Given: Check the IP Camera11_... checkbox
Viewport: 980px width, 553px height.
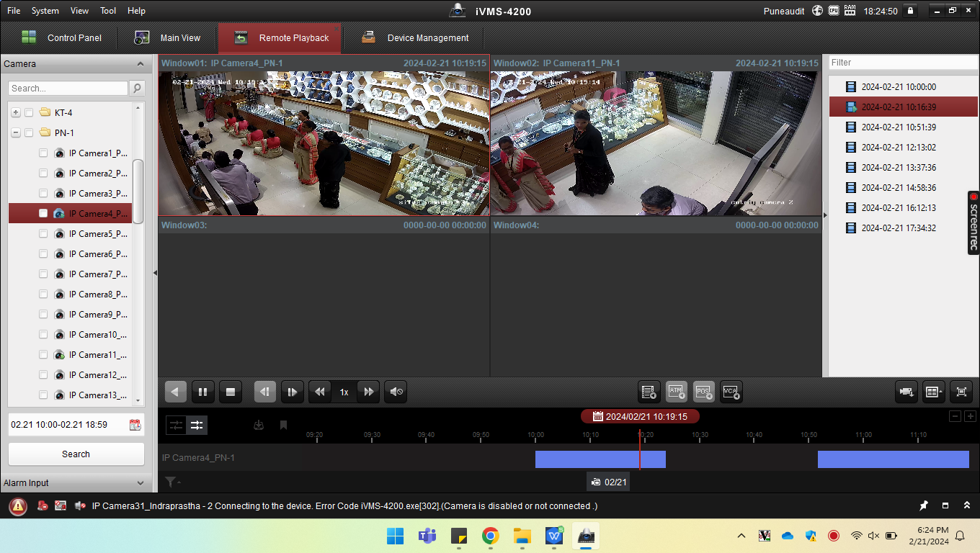Looking at the screenshot, I should pyautogui.click(x=43, y=355).
